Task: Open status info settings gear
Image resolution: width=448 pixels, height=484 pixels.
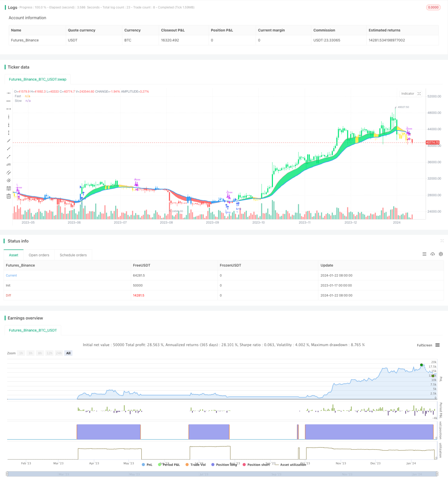Action: (x=441, y=254)
